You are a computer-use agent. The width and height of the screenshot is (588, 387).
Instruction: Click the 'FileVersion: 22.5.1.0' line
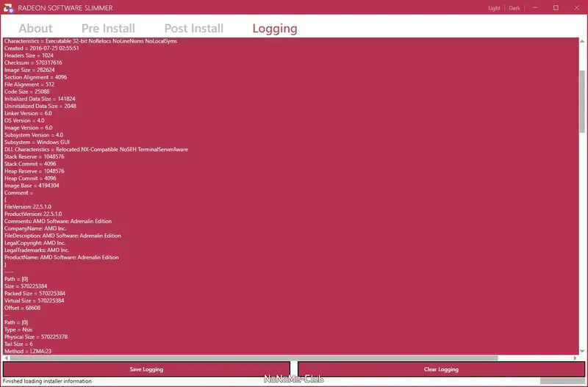28,206
